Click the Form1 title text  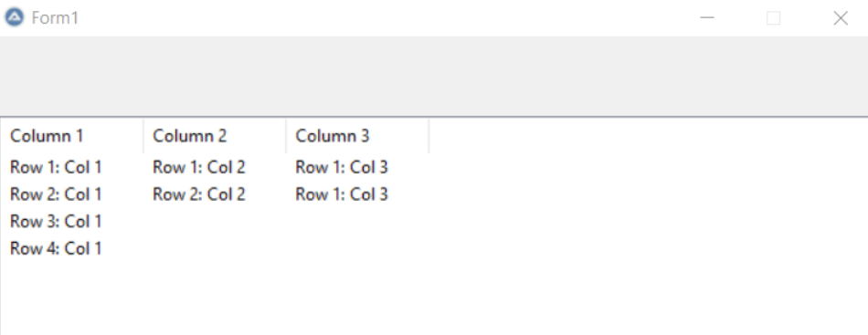coord(55,17)
